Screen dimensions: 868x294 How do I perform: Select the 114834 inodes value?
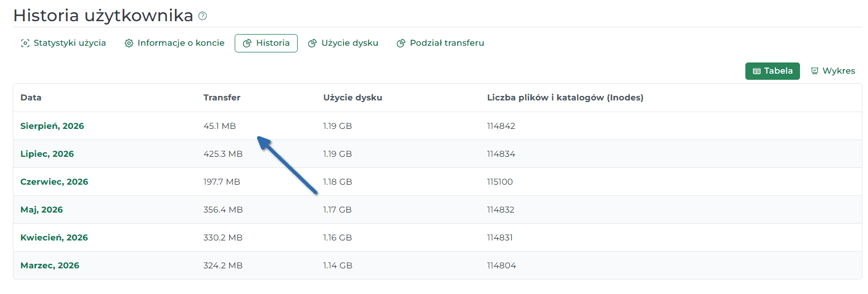tap(501, 154)
